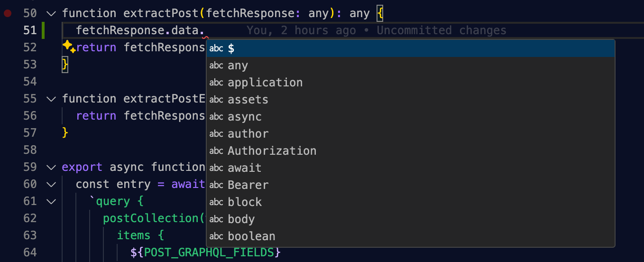Image resolution: width=644 pixels, height=262 pixels.
Task: Fold the const entry block on line 60
Action: tap(51, 184)
